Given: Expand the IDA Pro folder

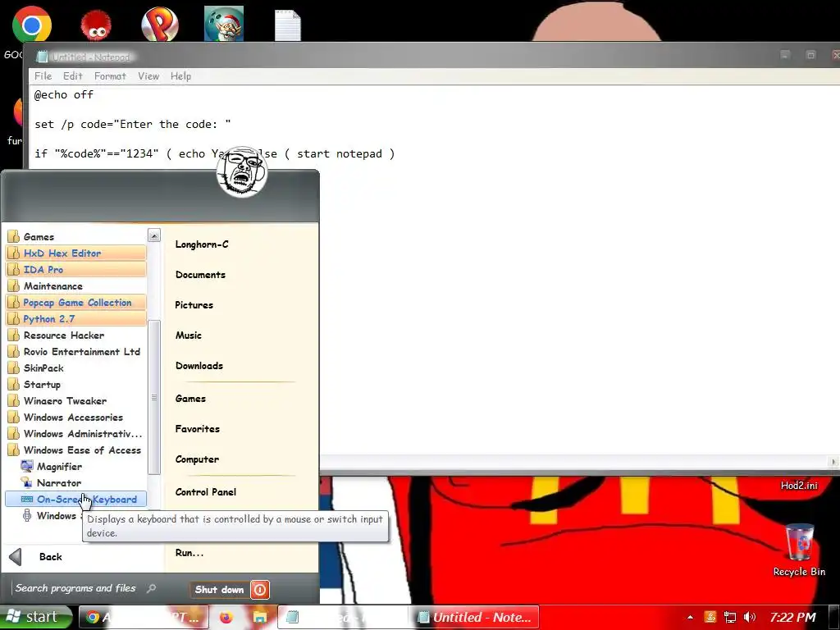Looking at the screenshot, I should click(75, 269).
